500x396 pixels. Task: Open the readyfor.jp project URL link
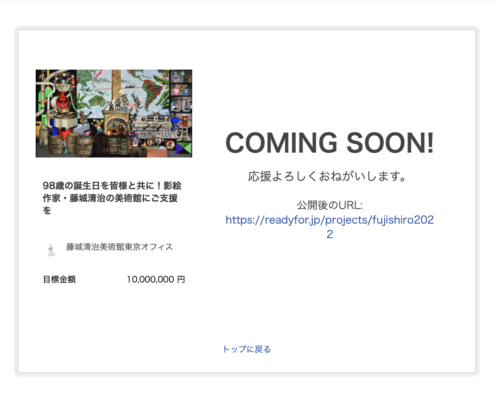click(x=330, y=227)
